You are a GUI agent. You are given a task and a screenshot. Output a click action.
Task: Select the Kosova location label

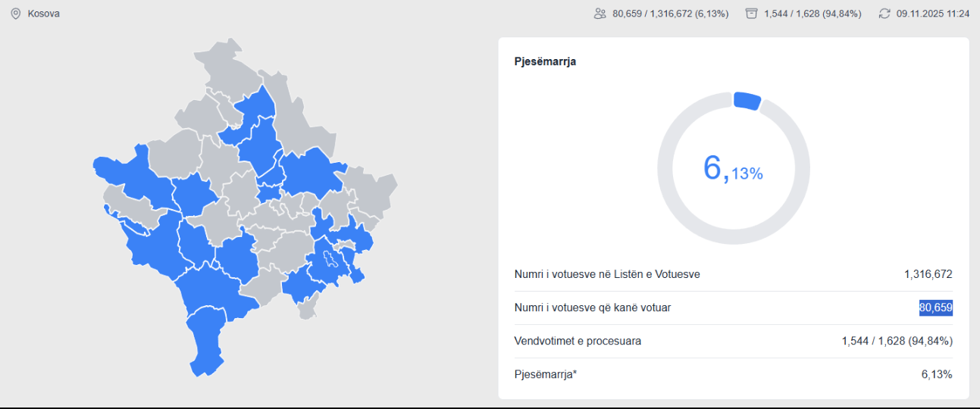click(44, 14)
